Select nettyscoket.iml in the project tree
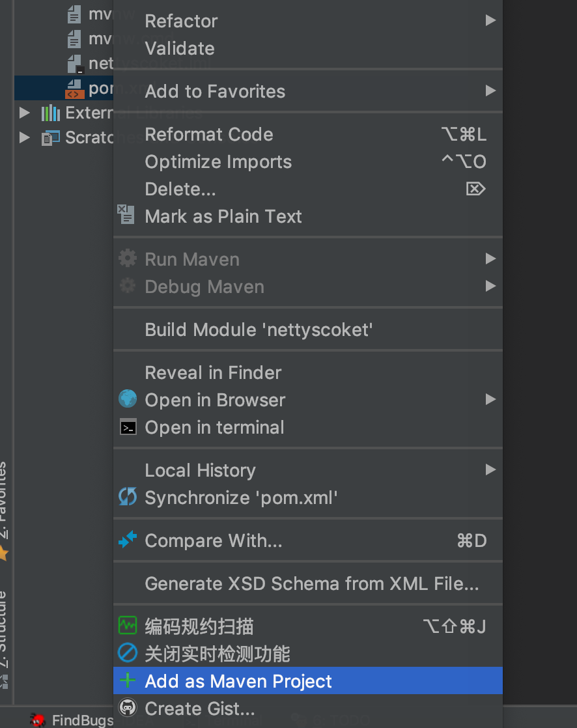 point(91,63)
